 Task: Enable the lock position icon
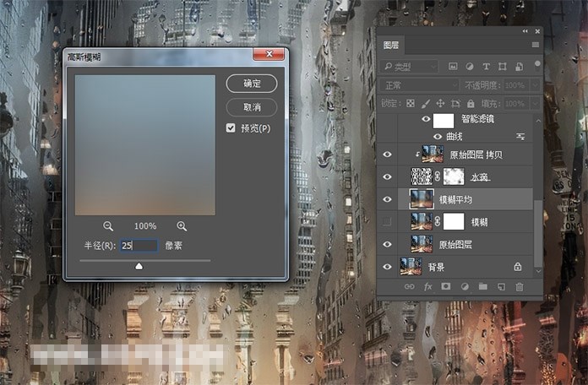442,103
